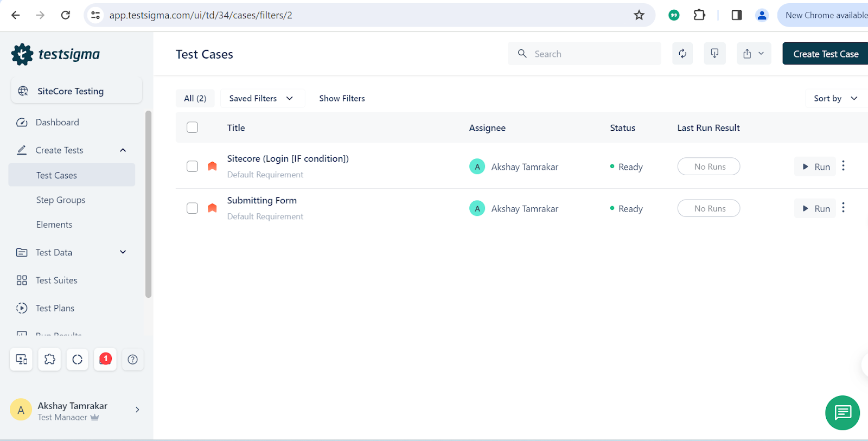
Task: Run the Sitecore (Login [IF condition]) test
Action: point(815,167)
